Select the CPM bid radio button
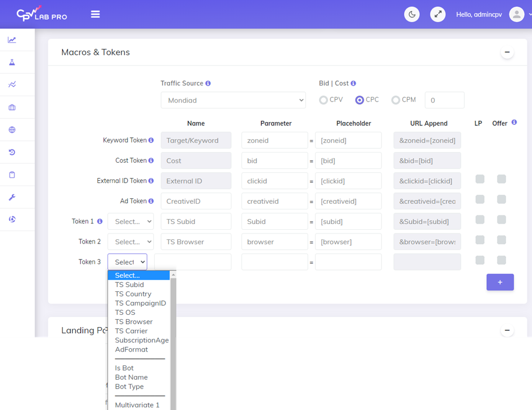This screenshot has height=410, width=532. pos(395,100)
